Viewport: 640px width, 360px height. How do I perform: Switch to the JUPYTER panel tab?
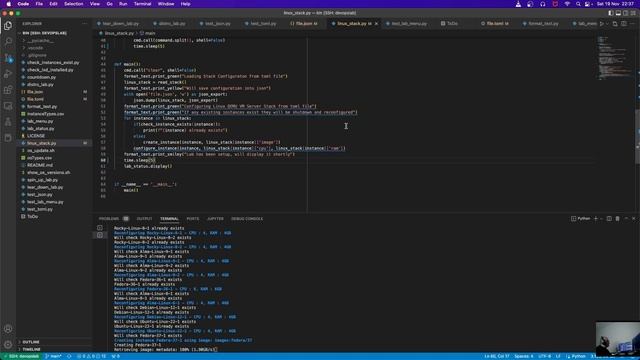(x=215, y=219)
